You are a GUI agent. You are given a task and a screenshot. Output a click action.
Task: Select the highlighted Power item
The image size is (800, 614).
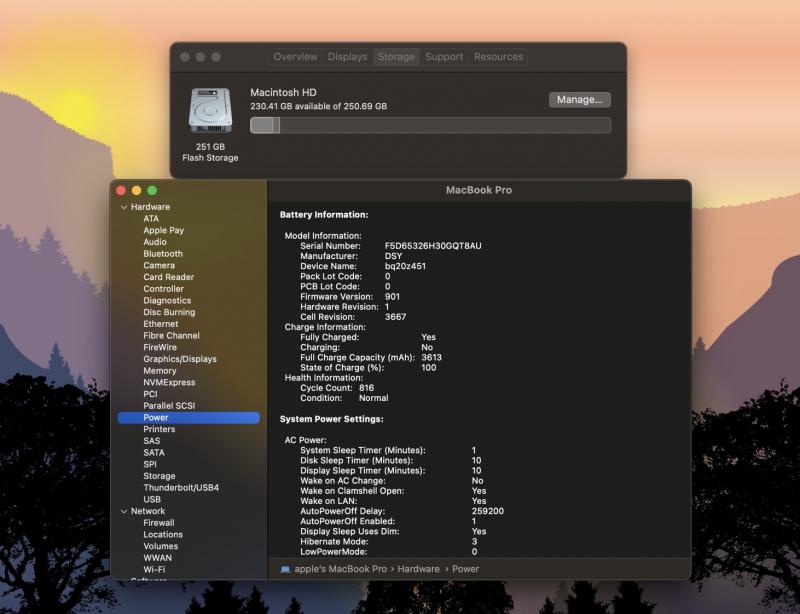tap(189, 417)
